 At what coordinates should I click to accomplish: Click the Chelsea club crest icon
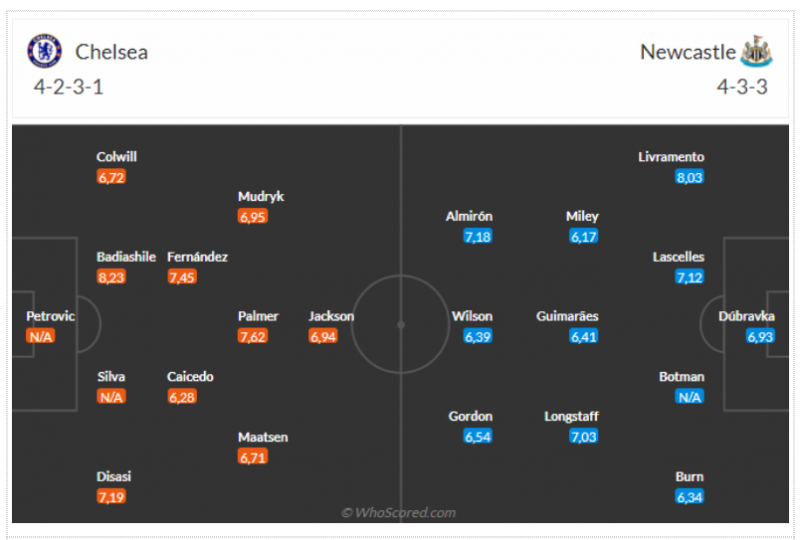point(45,52)
